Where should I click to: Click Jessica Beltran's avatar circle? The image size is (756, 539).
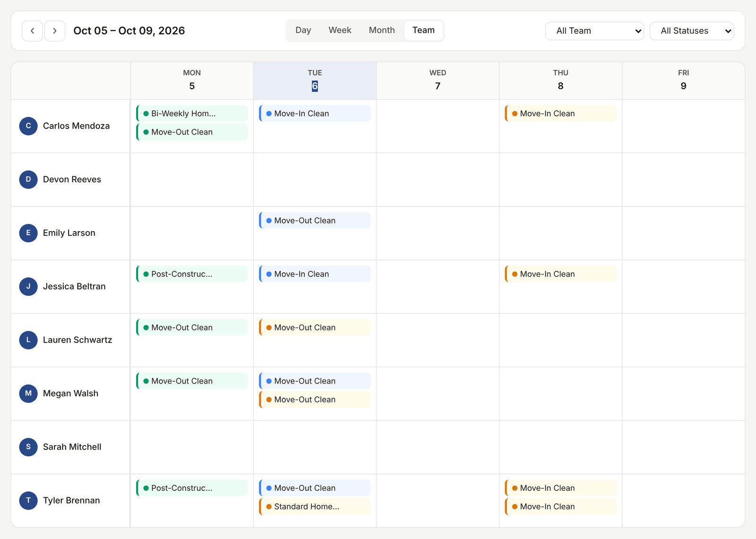tap(28, 286)
